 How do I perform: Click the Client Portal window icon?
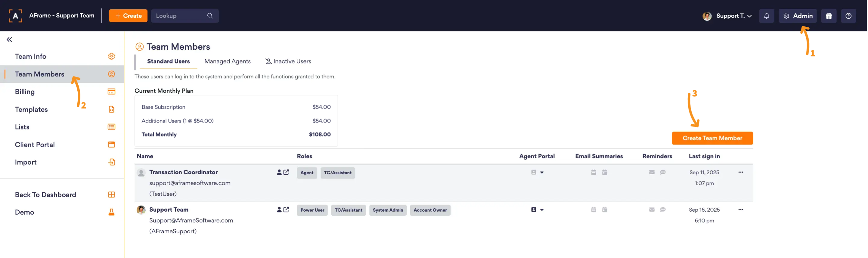[x=111, y=145]
